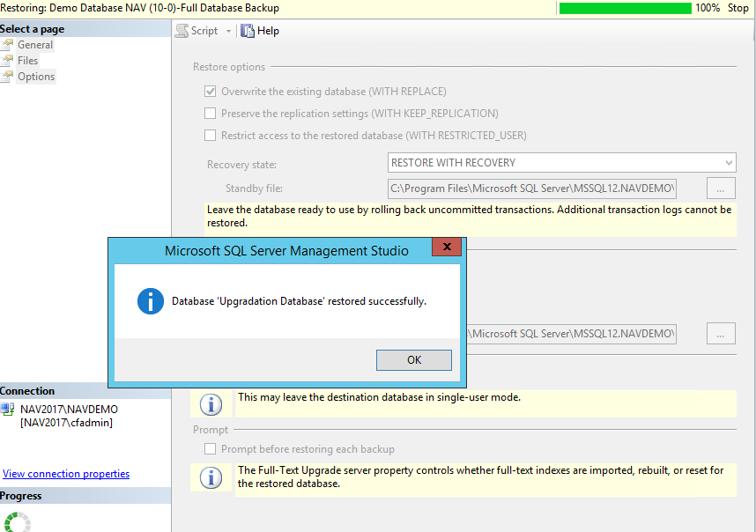Click the info icon beside Full-Text Upgrade note

[211, 477]
